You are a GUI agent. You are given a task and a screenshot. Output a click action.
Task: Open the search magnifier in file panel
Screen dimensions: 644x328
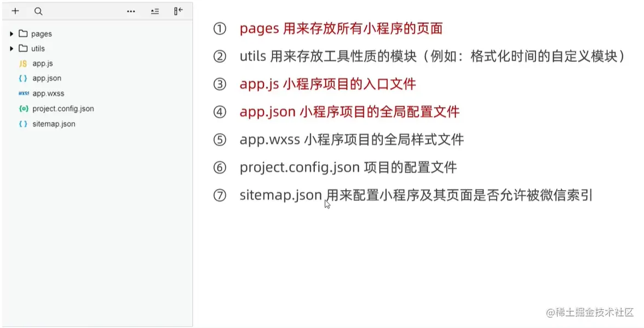pos(38,11)
